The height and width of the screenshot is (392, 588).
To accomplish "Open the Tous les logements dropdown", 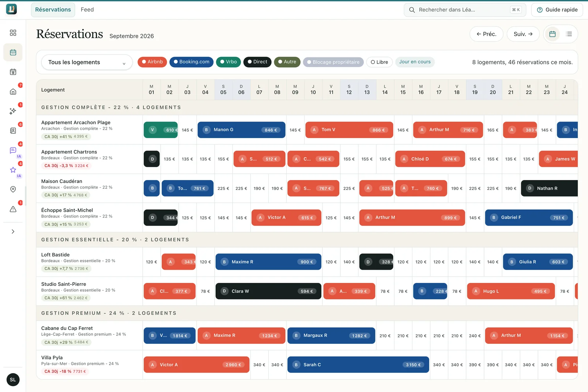I will click(x=86, y=62).
